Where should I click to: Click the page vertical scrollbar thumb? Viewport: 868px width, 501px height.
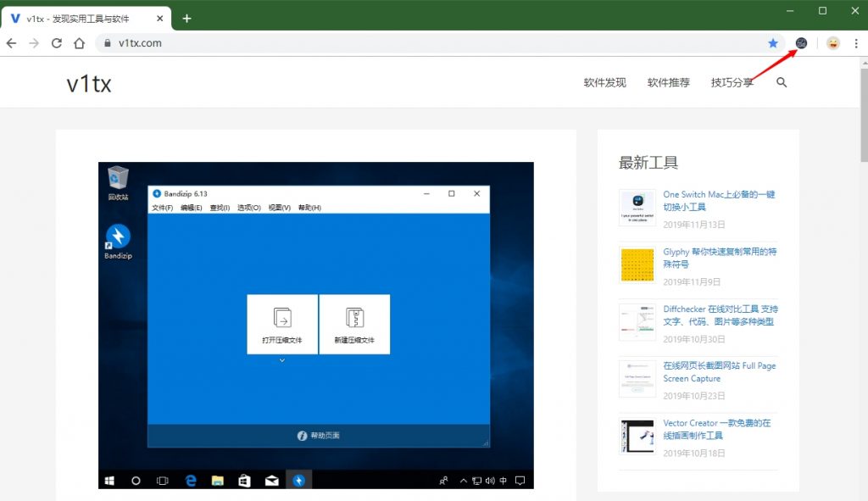coord(864,115)
